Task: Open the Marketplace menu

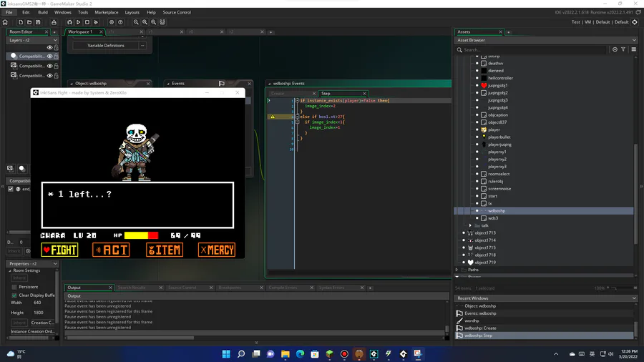Action: pyautogui.click(x=107, y=12)
